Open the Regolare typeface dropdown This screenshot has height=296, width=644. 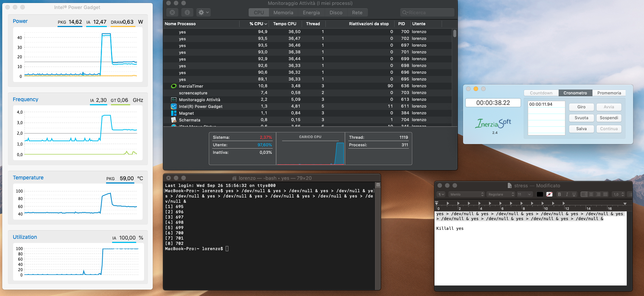501,194
